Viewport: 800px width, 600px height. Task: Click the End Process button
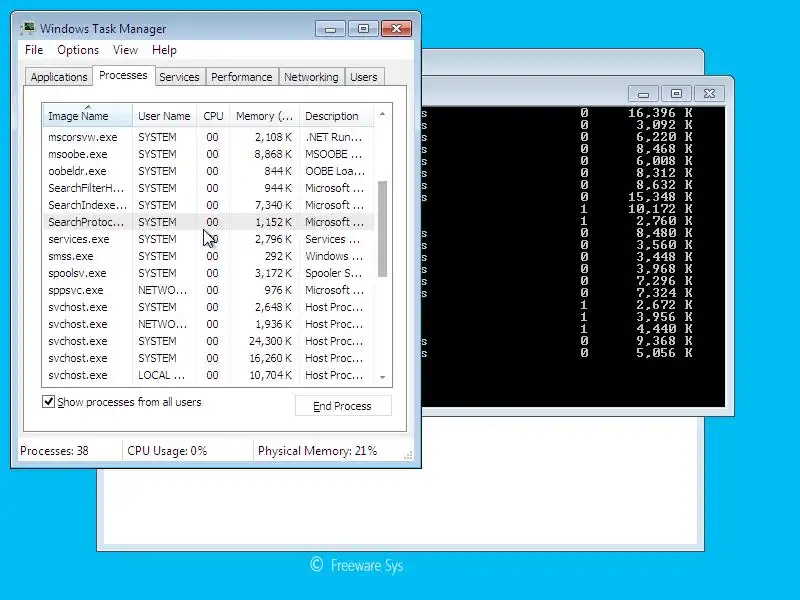(x=343, y=406)
